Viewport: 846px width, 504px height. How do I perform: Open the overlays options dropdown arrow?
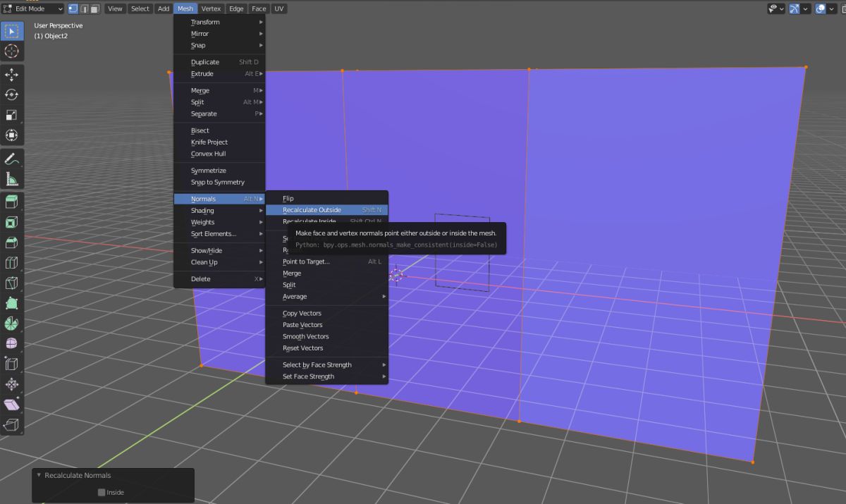pos(832,8)
